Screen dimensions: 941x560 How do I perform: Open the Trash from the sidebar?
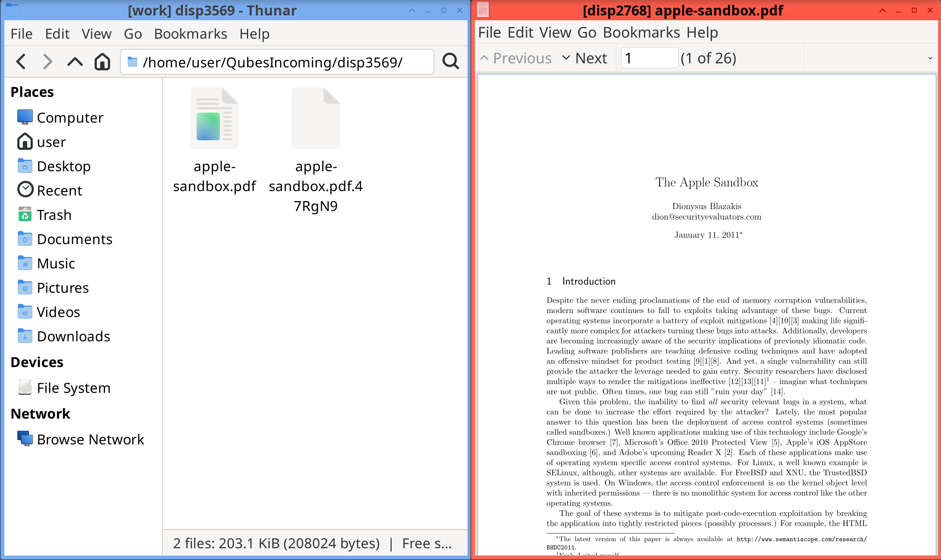click(x=54, y=214)
